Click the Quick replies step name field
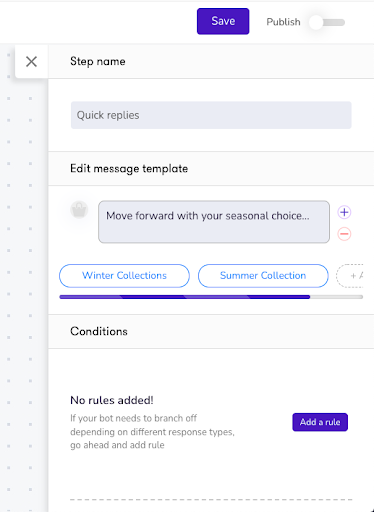Image resolution: width=374 pixels, height=512 pixels. pyautogui.click(x=211, y=115)
